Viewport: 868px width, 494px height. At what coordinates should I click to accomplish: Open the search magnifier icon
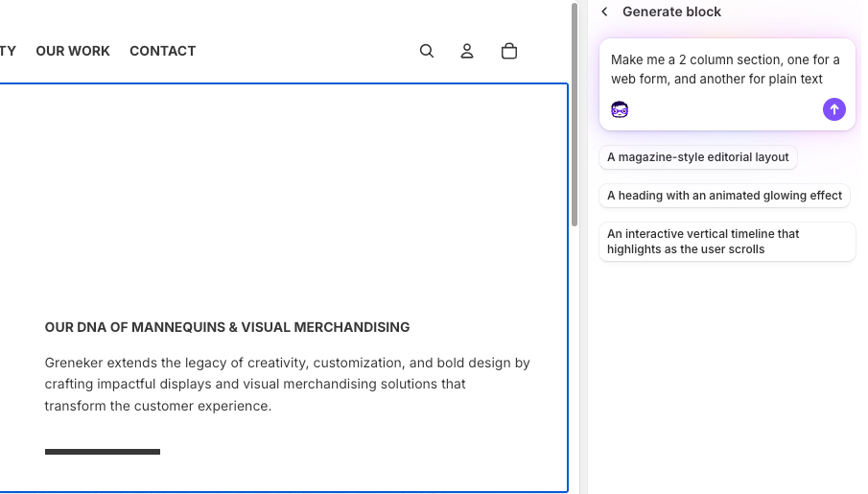(427, 51)
